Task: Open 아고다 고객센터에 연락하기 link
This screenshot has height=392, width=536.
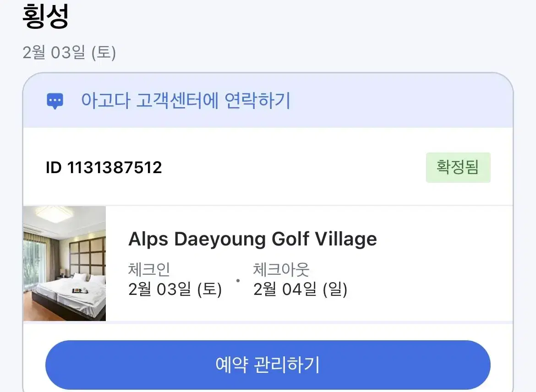Action: click(x=186, y=101)
